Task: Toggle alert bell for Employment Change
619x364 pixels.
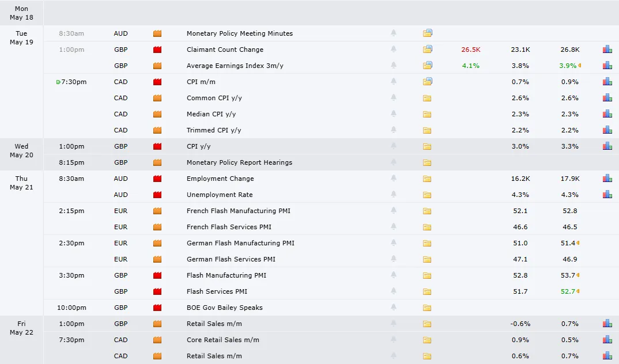Action: click(394, 178)
